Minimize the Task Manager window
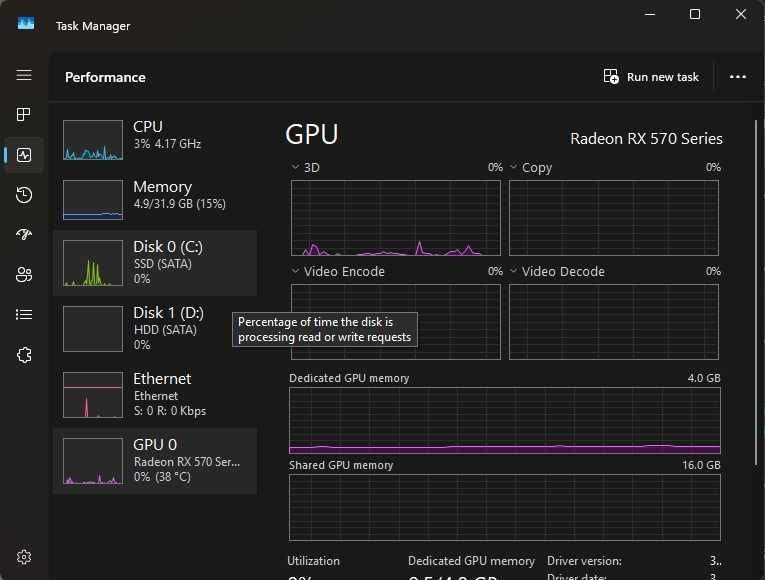765x580 pixels. click(649, 14)
